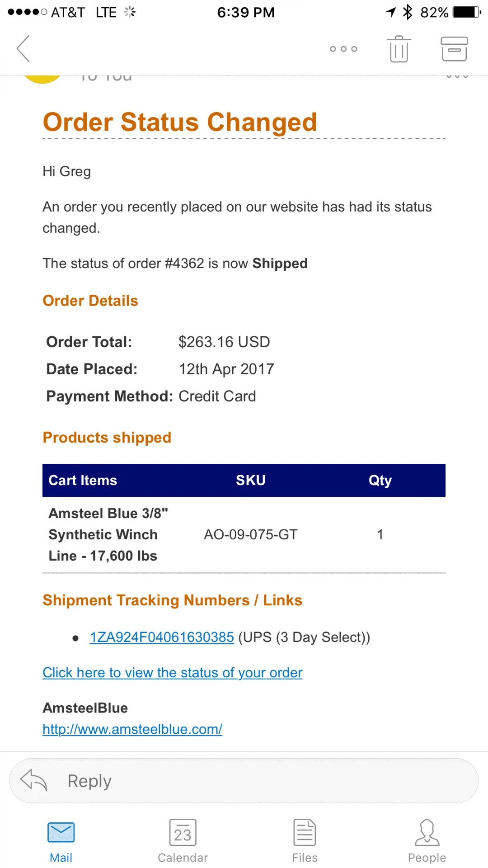Delete this email using the trash icon
Viewport: 488px width, 868px height.
click(398, 48)
